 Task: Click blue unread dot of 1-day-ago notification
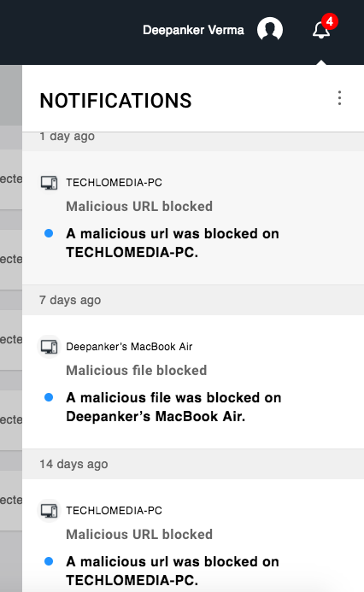click(49, 233)
